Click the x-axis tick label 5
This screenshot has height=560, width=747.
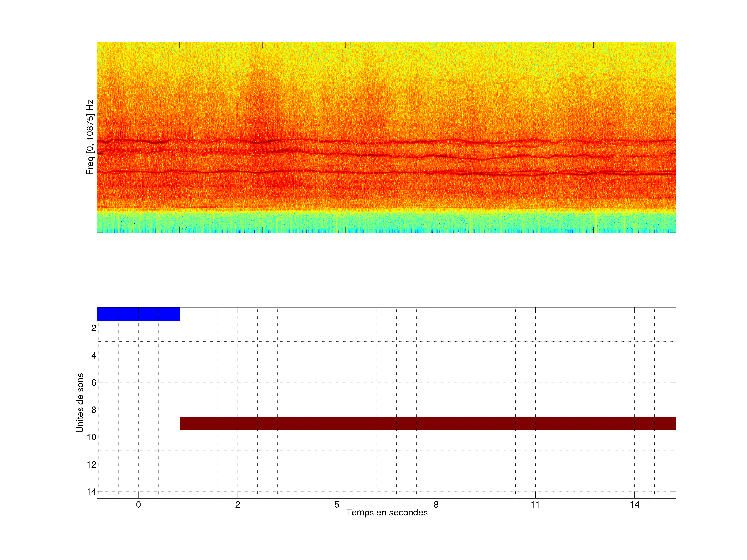tap(337, 505)
